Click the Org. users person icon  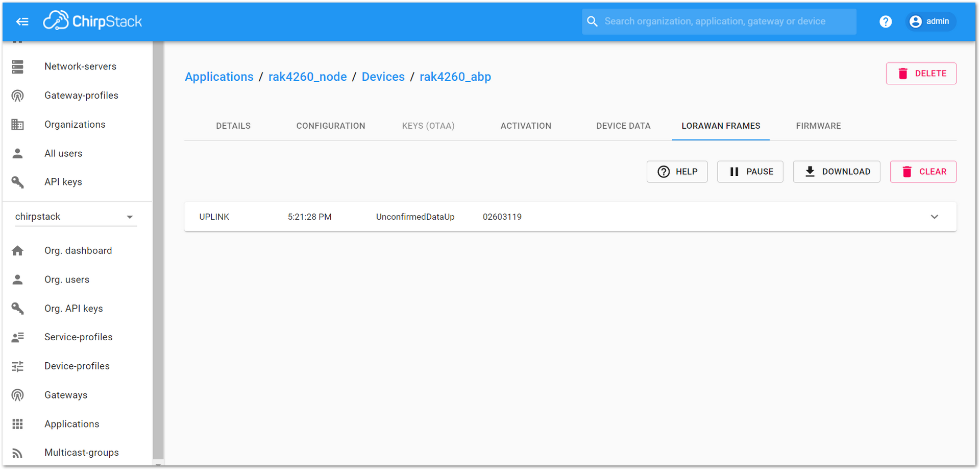(x=18, y=279)
